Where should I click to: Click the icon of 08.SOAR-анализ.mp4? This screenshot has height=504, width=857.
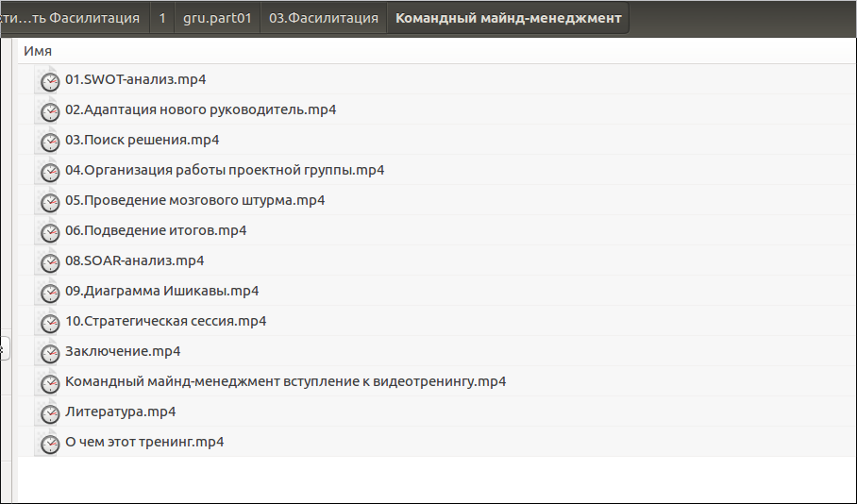click(x=49, y=261)
